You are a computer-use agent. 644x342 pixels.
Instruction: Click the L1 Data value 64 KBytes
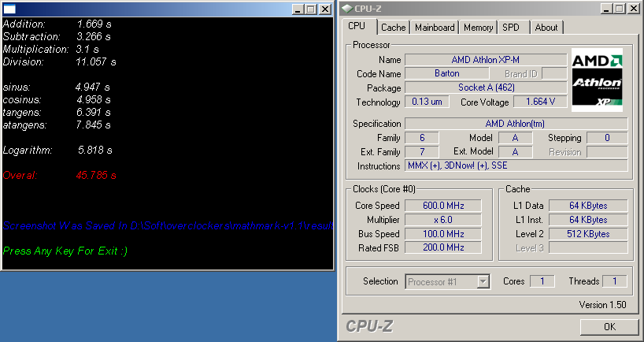[588, 206]
